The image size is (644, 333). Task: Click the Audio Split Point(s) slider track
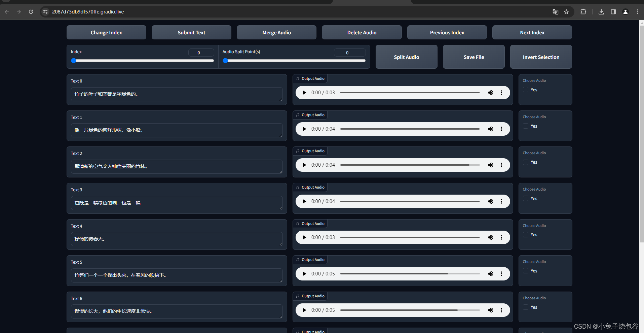294,61
